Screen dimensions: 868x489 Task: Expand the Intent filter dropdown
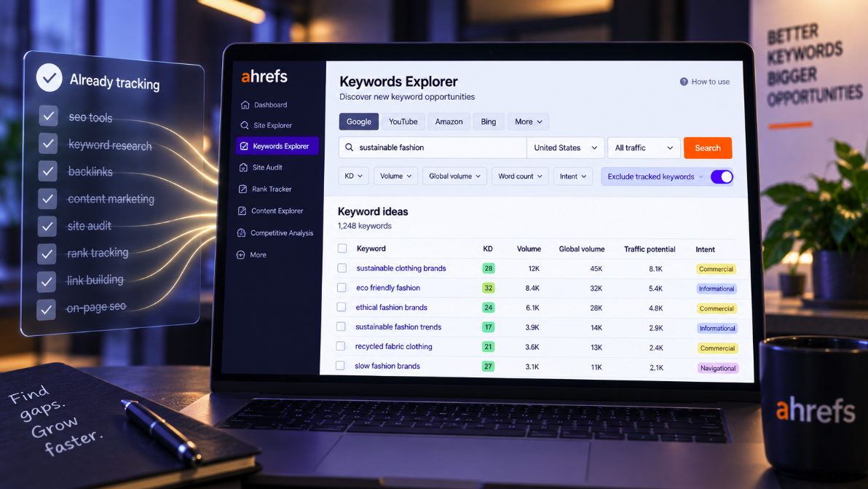[573, 176]
